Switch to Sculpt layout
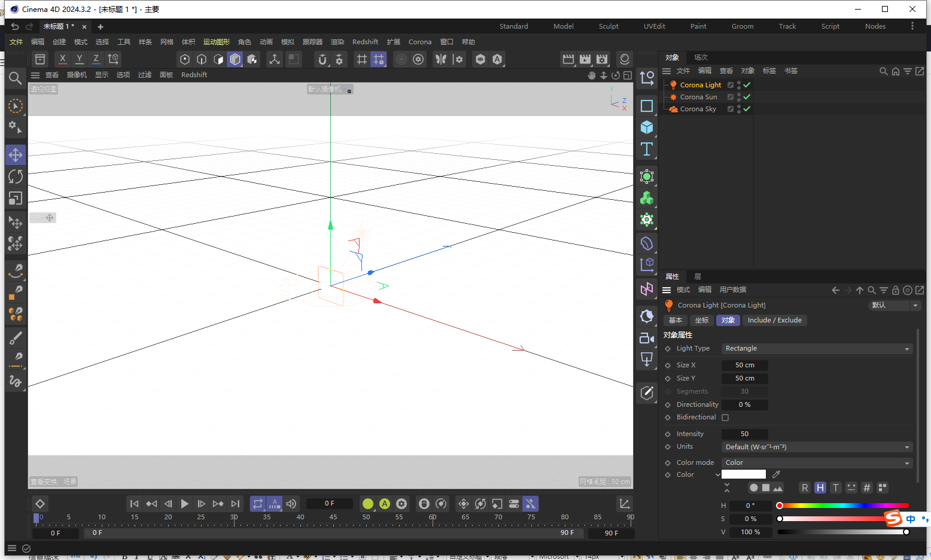Viewport: 931px width, 560px height. (609, 26)
